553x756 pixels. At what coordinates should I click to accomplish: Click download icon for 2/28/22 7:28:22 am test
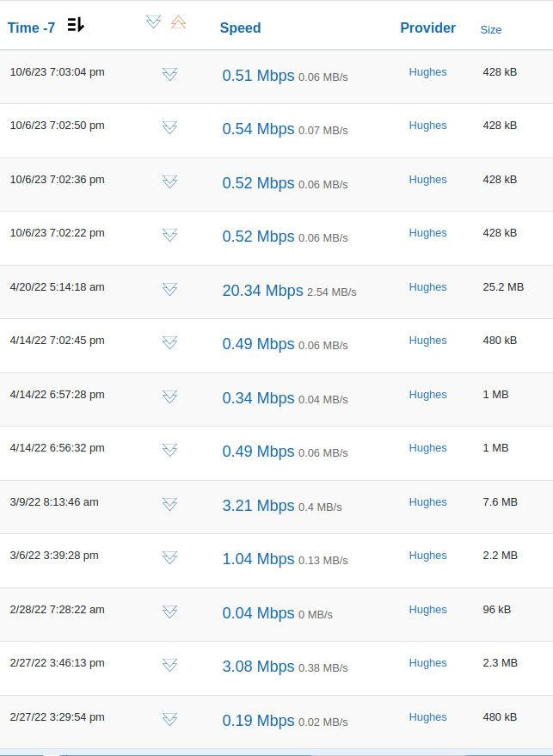click(x=169, y=612)
